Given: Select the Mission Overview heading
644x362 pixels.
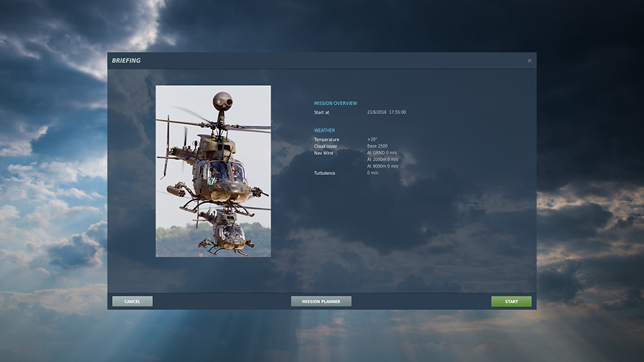Looking at the screenshot, I should point(335,103).
